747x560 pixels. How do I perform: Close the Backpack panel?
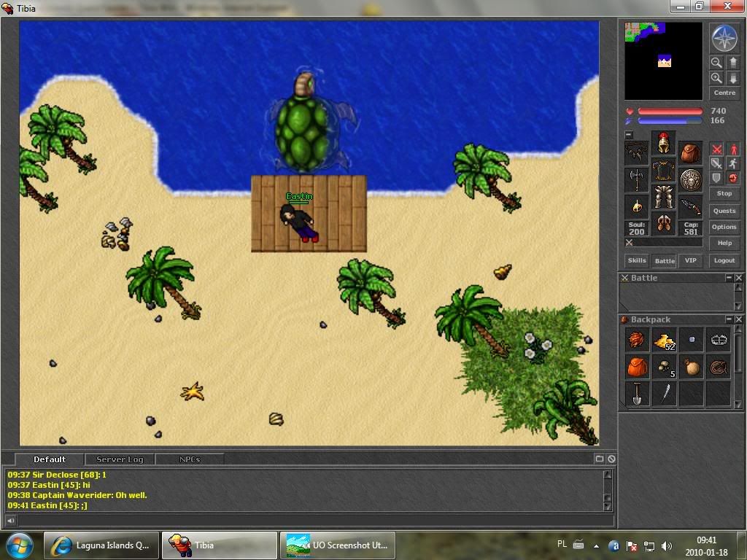(738, 319)
